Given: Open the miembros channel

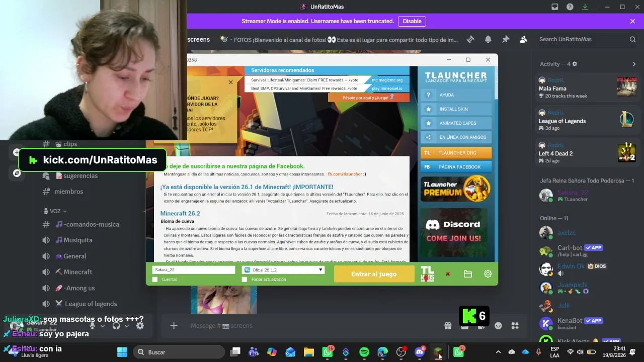Looking at the screenshot, I should [x=69, y=192].
